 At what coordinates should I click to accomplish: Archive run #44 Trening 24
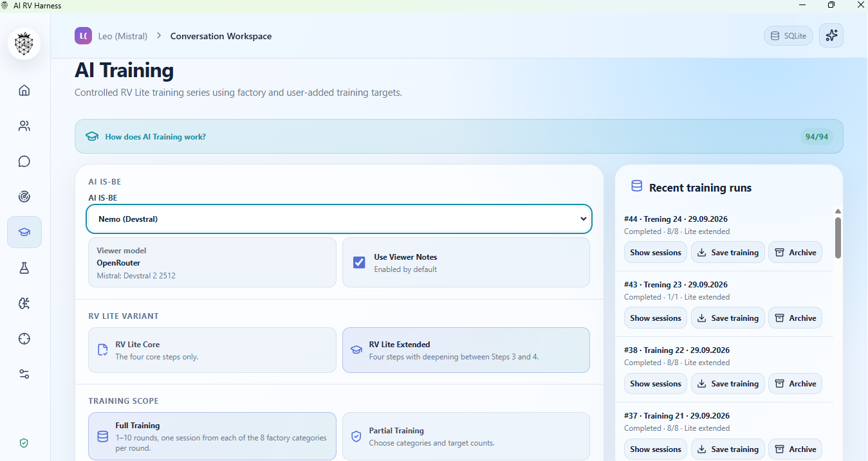tap(795, 253)
